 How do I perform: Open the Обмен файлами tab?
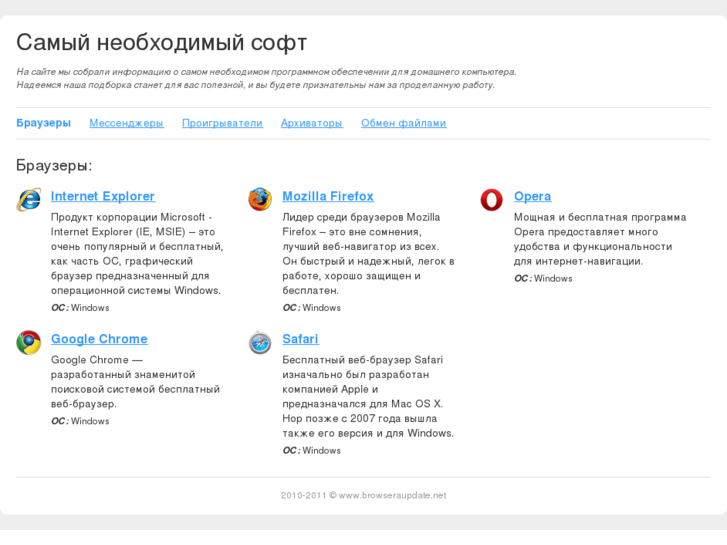(x=404, y=123)
